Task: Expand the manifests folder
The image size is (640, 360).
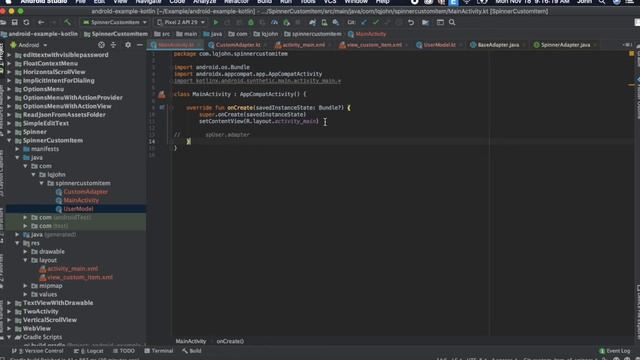Action: click(x=17, y=149)
